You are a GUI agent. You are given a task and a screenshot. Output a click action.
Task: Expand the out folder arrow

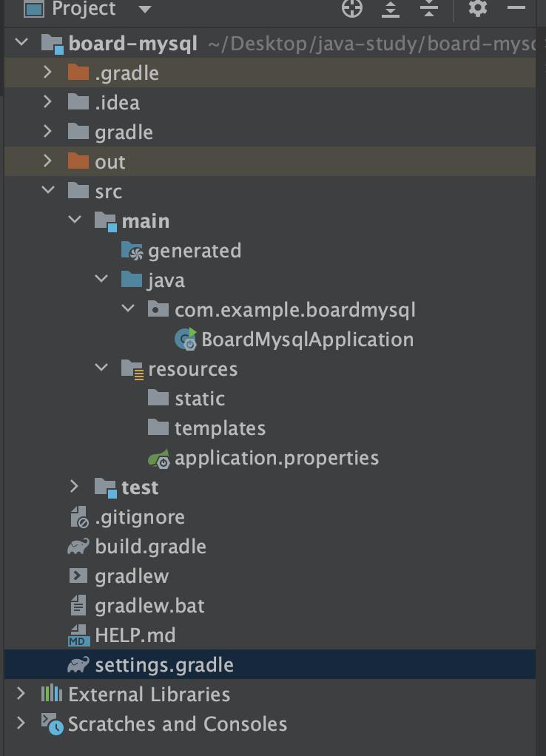(x=47, y=161)
